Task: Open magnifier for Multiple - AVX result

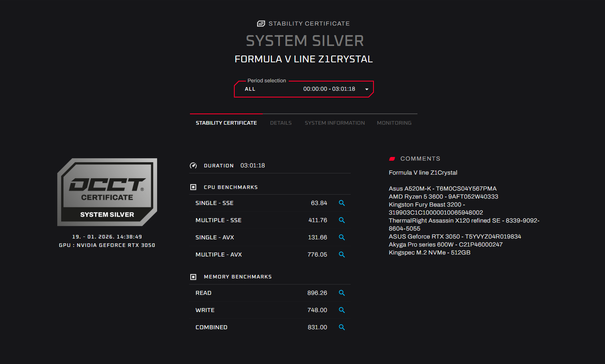Action: point(342,255)
